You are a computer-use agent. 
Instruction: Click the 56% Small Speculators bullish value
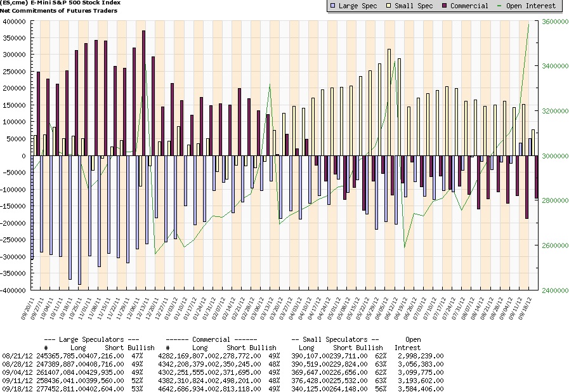tap(381, 389)
